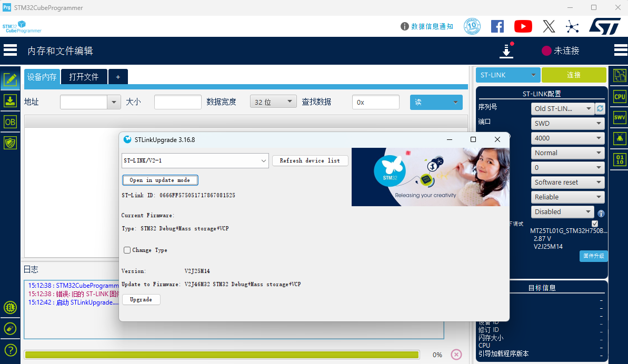Switch to the 打开文件 tab
This screenshot has height=364, width=628.
coord(84,77)
